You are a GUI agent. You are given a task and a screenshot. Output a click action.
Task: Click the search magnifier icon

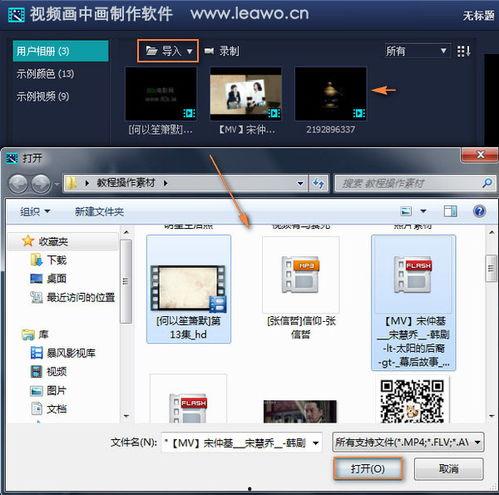click(487, 183)
